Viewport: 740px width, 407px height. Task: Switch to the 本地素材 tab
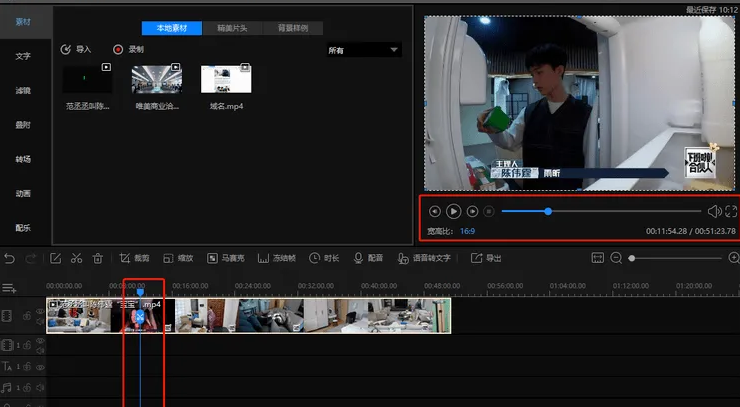[x=172, y=28]
